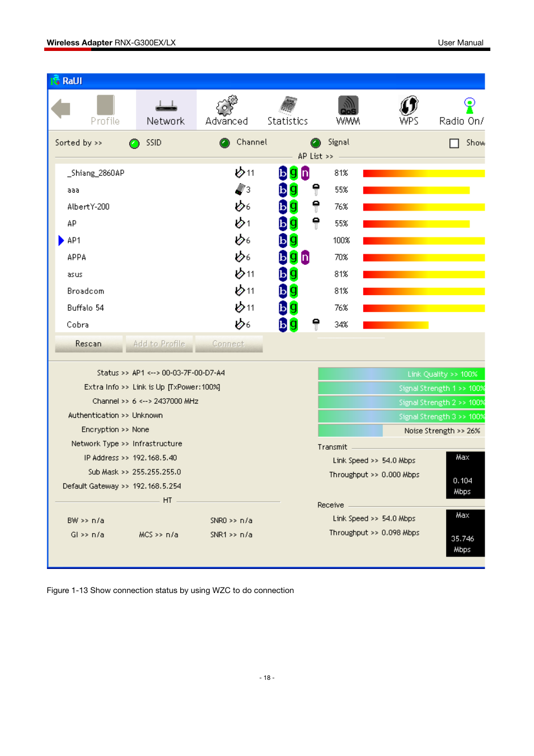Image resolution: width=534 pixels, height=756 pixels.
Task: Click Add to Profile button
Action: [x=159, y=344]
